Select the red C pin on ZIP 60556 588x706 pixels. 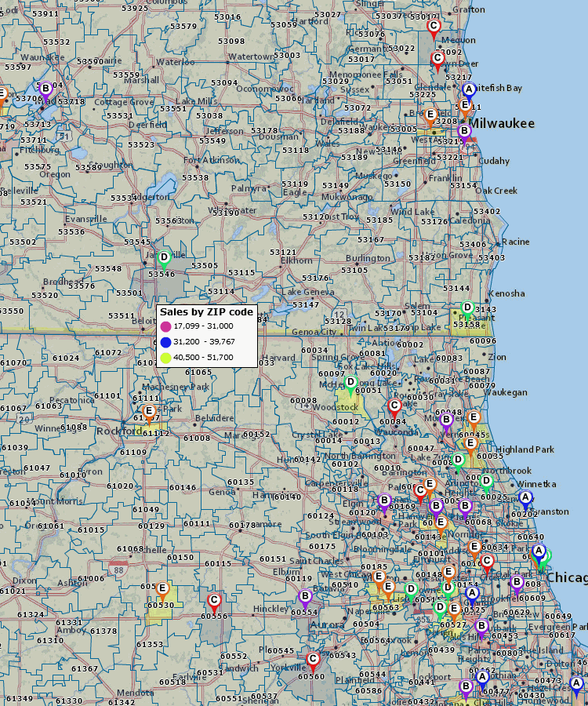coord(213,601)
